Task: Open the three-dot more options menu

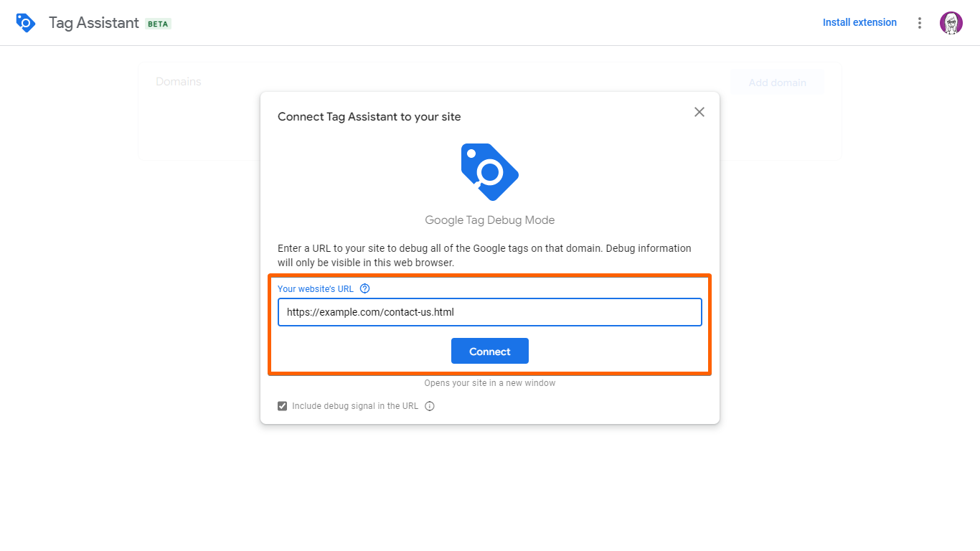Action: pos(920,23)
